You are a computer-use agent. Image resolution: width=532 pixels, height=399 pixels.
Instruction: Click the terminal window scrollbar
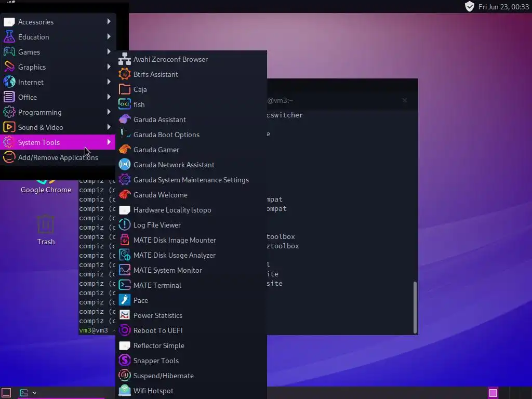click(x=415, y=307)
